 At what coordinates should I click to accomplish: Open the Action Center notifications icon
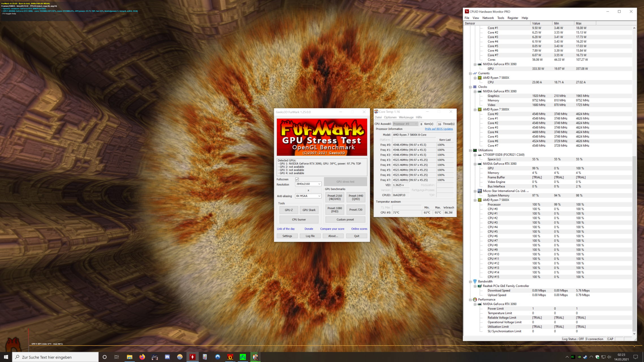coord(636,357)
